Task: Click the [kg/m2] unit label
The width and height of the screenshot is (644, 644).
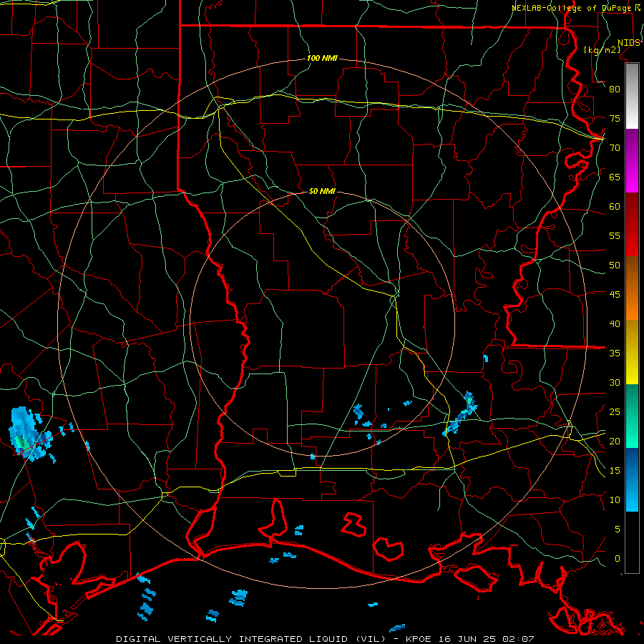Action: coord(602,49)
